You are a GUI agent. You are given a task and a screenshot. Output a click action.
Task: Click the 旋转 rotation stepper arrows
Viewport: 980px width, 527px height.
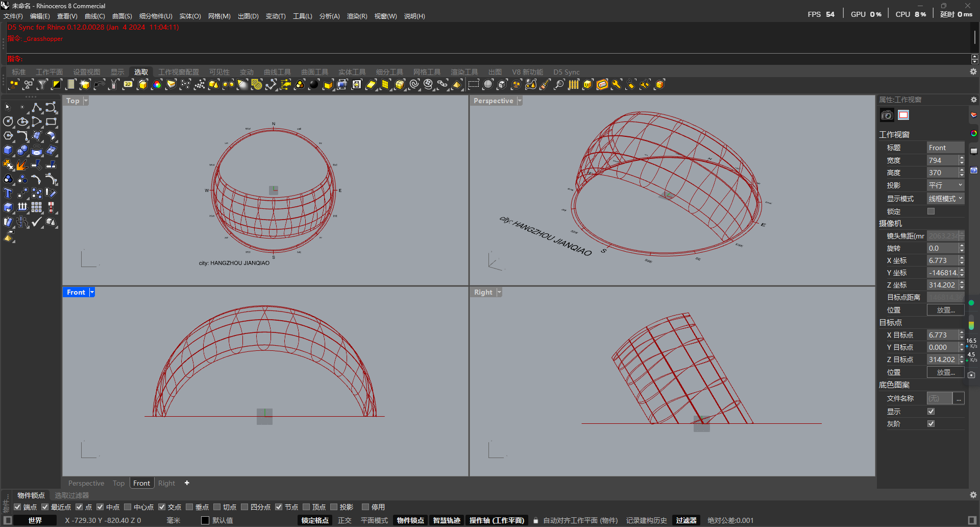point(962,248)
